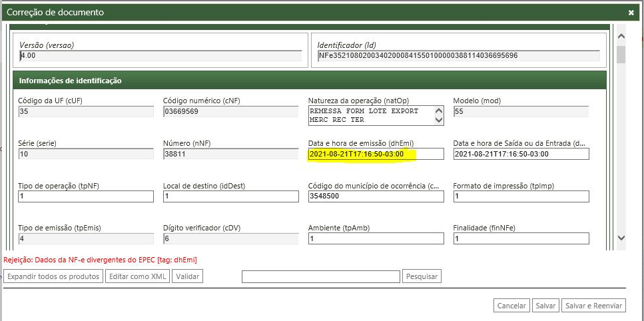The width and height of the screenshot is (644, 321).
Task: Open the Editar como XML editor
Action: pyautogui.click(x=137, y=276)
